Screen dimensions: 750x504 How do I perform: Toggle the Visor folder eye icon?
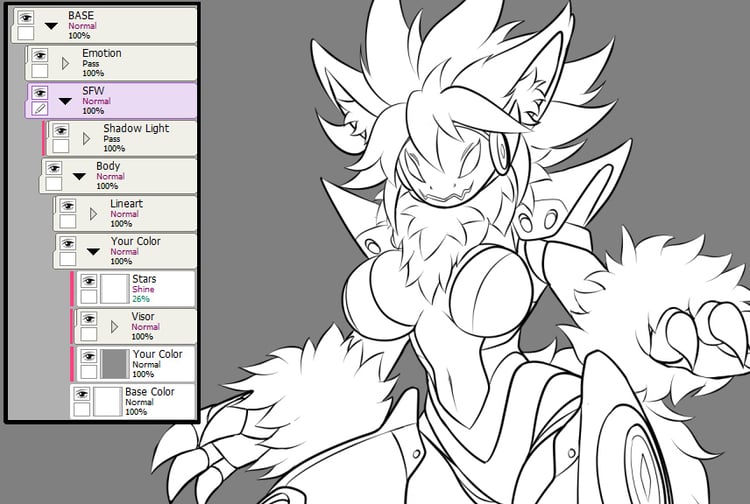coord(89,319)
